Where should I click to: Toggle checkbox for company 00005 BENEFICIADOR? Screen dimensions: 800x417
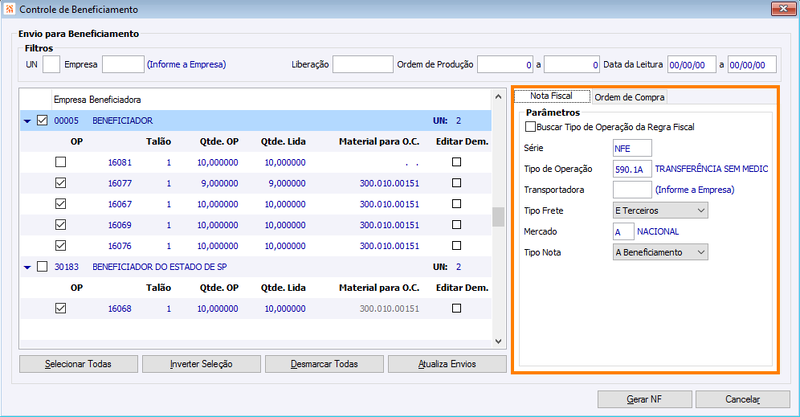point(42,120)
